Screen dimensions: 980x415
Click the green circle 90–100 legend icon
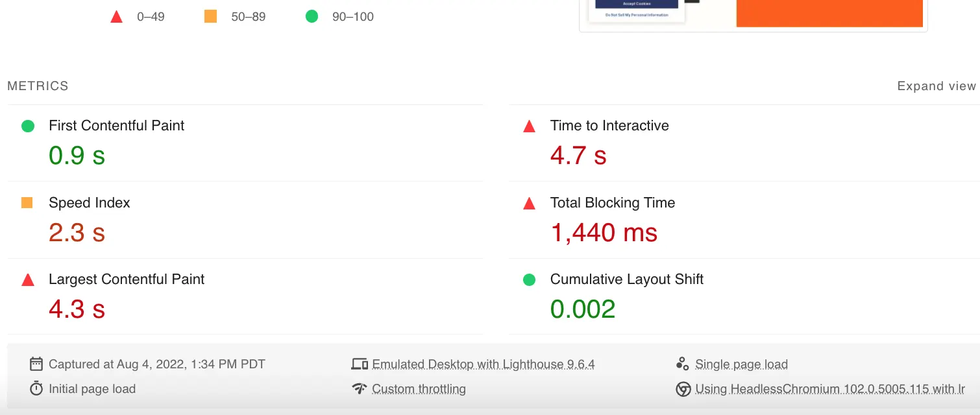[312, 17]
